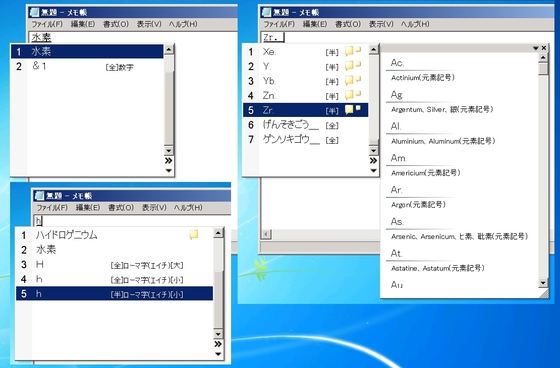Viewport: 560px width, 368px height.
Task: Click the comment icon beside Zn. candidate
Action: click(353, 95)
